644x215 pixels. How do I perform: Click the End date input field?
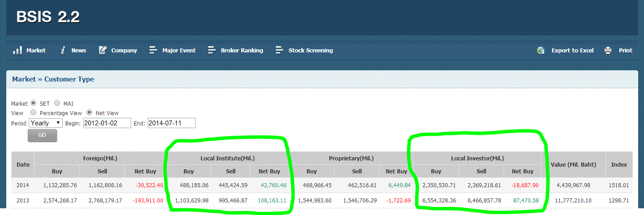click(x=171, y=123)
